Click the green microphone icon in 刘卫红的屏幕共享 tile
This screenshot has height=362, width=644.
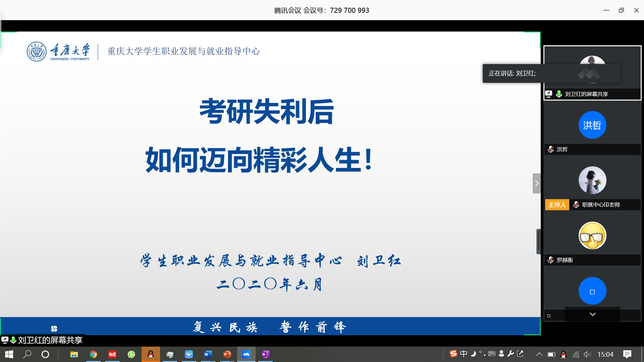coord(559,94)
